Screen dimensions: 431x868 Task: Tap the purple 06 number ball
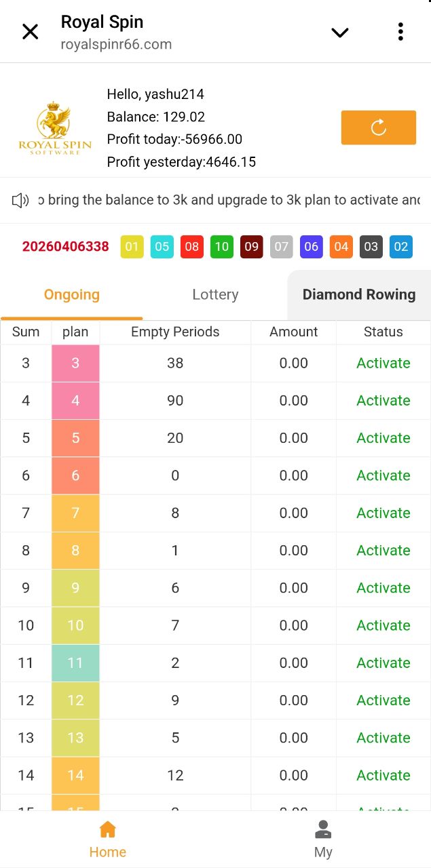pyautogui.click(x=311, y=247)
